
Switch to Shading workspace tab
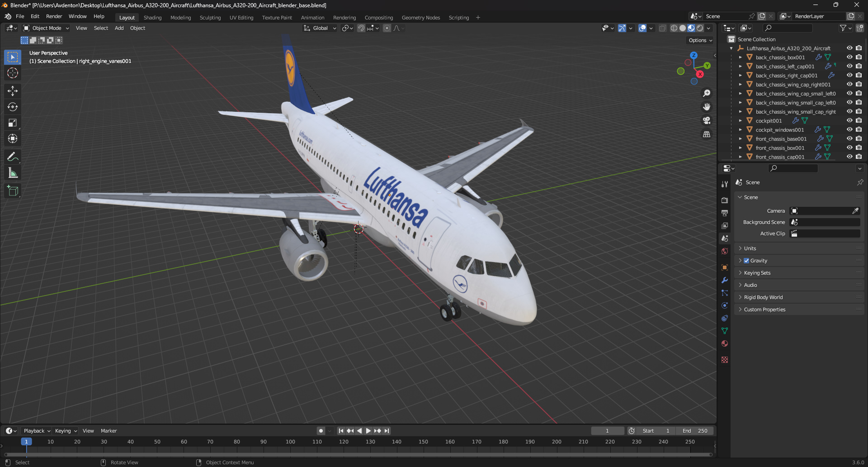click(x=152, y=18)
